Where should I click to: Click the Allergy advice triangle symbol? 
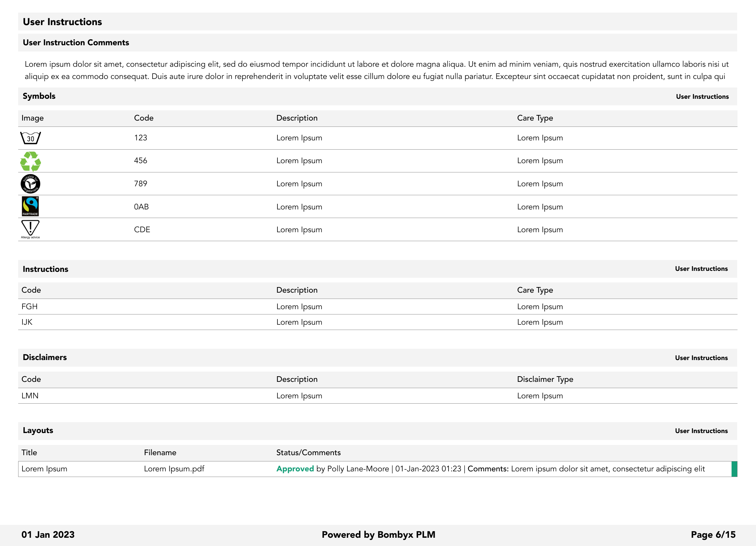(x=30, y=229)
